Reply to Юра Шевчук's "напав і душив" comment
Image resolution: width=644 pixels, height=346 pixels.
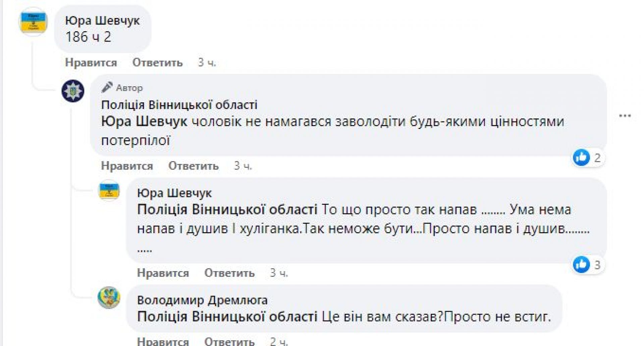229,273
